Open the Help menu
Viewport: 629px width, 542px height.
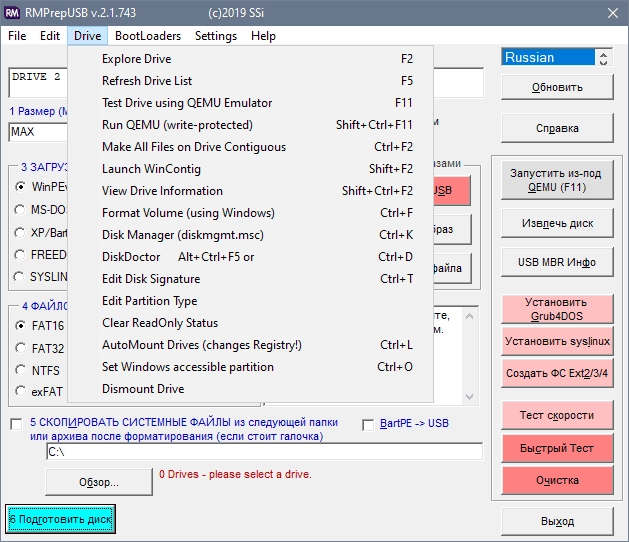pyautogui.click(x=263, y=36)
